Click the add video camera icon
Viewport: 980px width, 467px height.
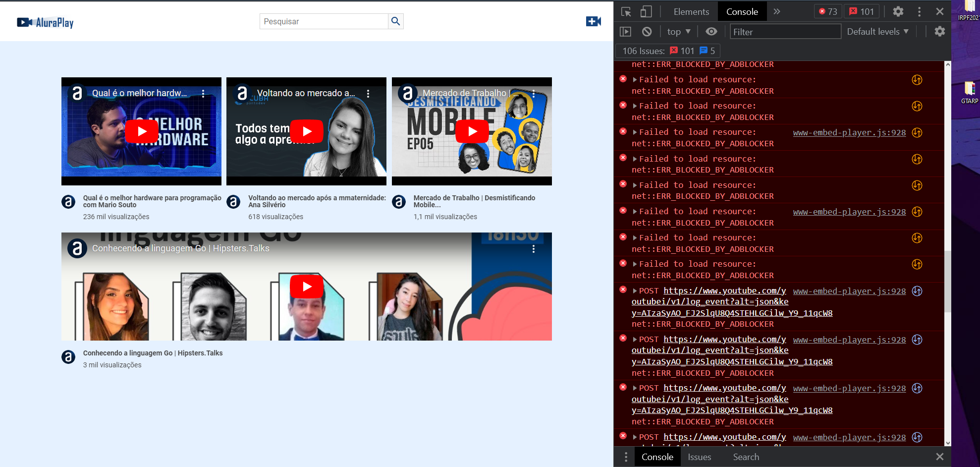click(593, 21)
